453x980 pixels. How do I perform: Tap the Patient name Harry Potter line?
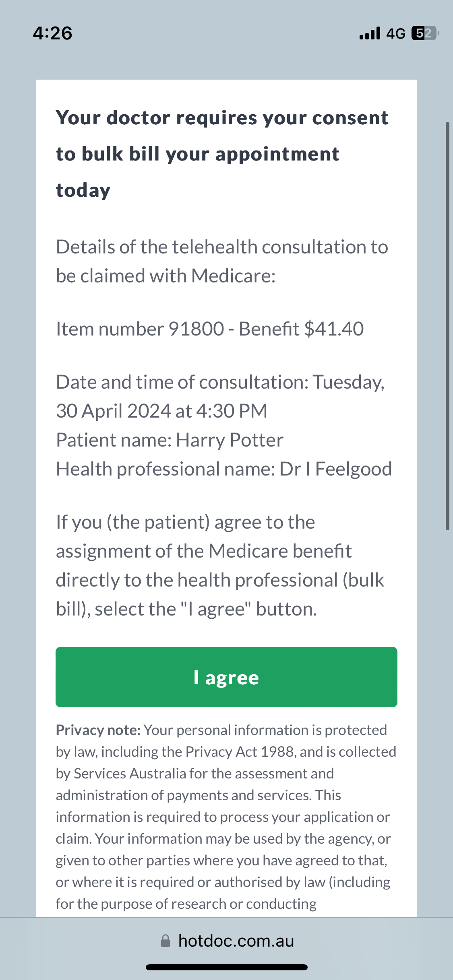click(x=170, y=440)
